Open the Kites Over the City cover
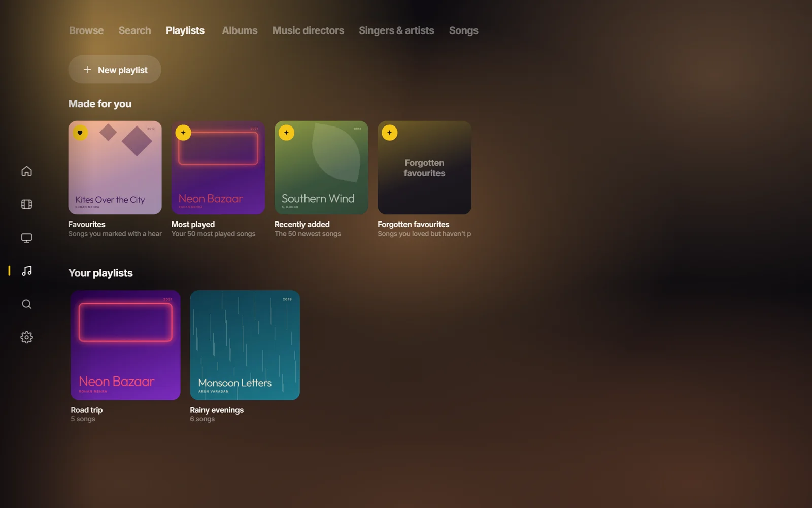 click(x=115, y=168)
